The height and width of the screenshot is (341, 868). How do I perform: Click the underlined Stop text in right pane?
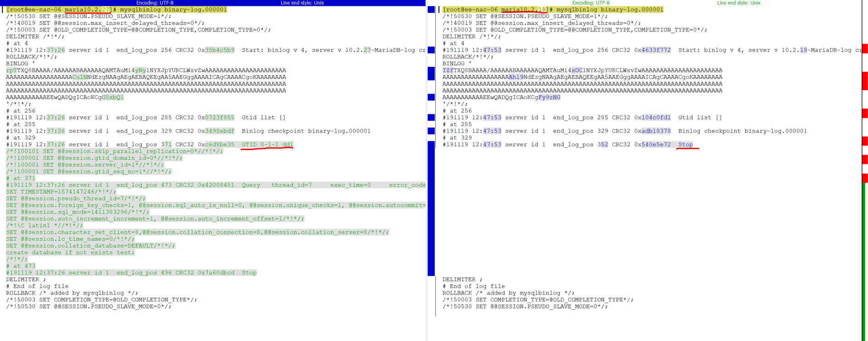[686, 144]
